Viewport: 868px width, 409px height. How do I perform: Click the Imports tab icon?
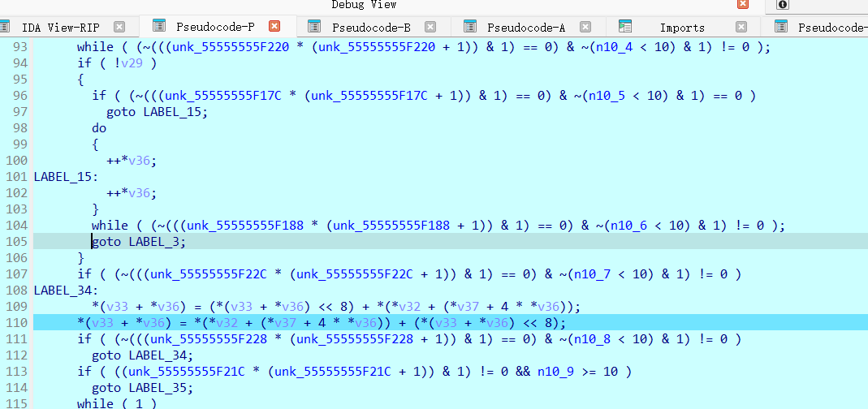(x=624, y=27)
